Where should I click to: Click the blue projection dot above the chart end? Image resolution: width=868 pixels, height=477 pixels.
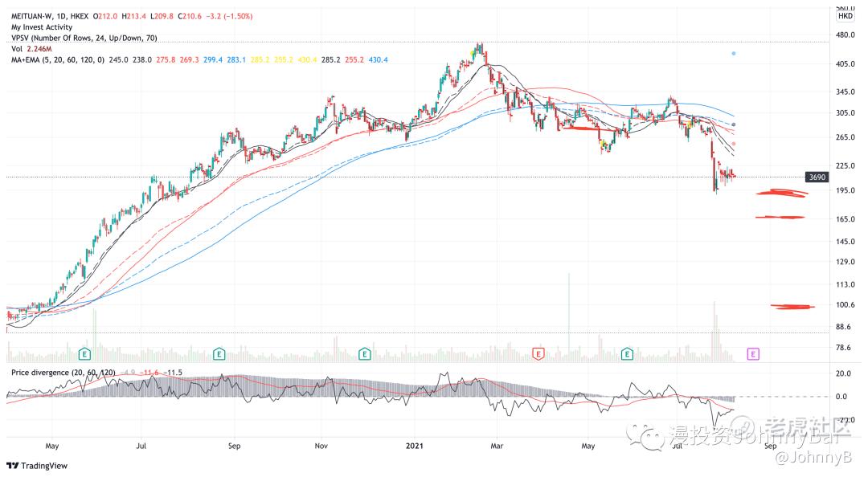pyautogui.click(x=734, y=54)
